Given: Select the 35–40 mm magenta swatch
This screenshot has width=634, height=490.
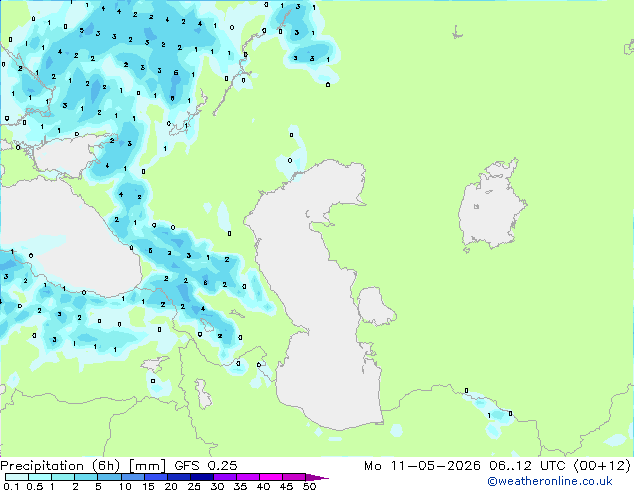Looking at the screenshot, I should click(247, 477).
